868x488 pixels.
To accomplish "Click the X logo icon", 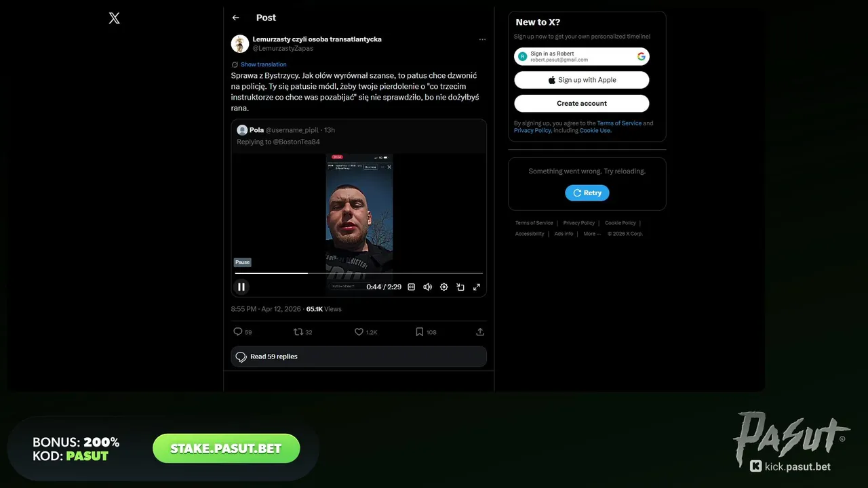I will pyautogui.click(x=115, y=18).
